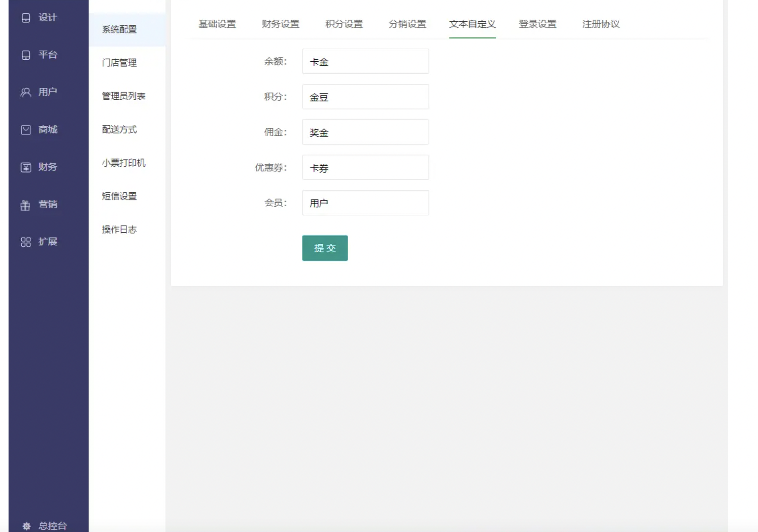
Task: Focus the 积分 input containing 金豆
Action: tap(365, 97)
